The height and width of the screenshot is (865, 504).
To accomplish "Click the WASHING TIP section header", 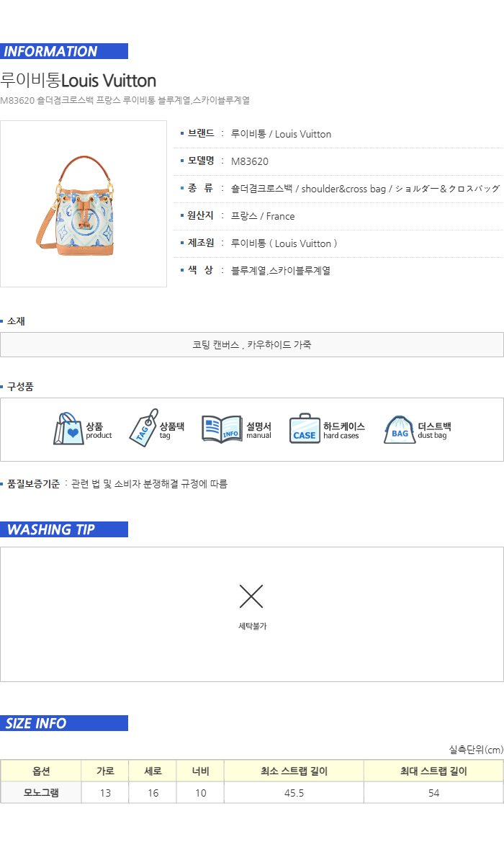I will click(64, 529).
